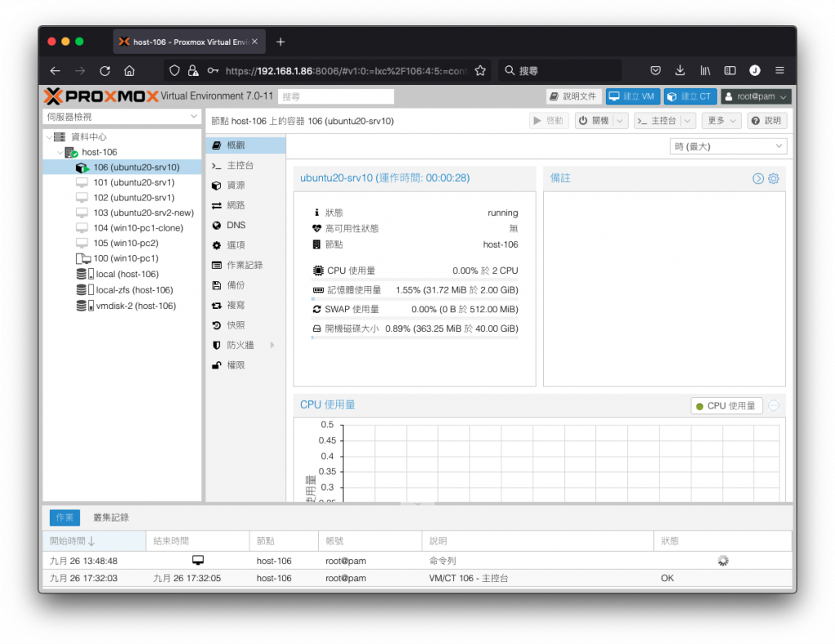The height and width of the screenshot is (644, 835).
Task: Click the 建立 VM button
Action: point(633,96)
